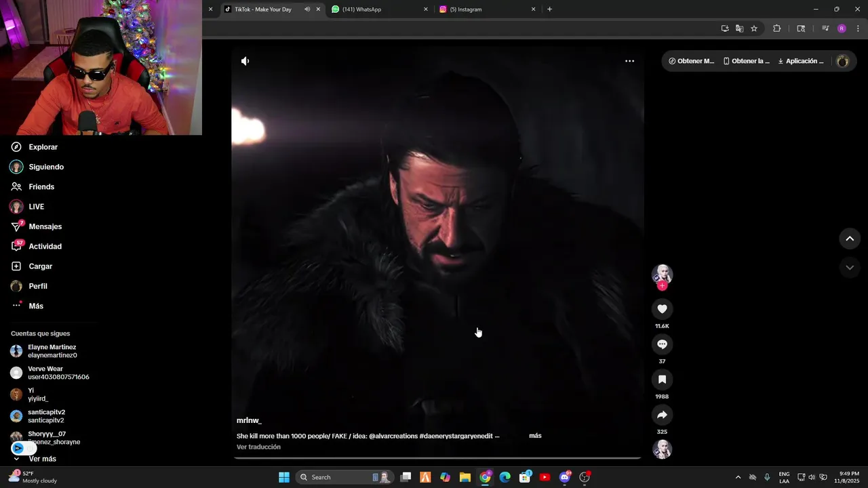
Task: Open mrlnw_ username on video caption
Action: tap(249, 421)
